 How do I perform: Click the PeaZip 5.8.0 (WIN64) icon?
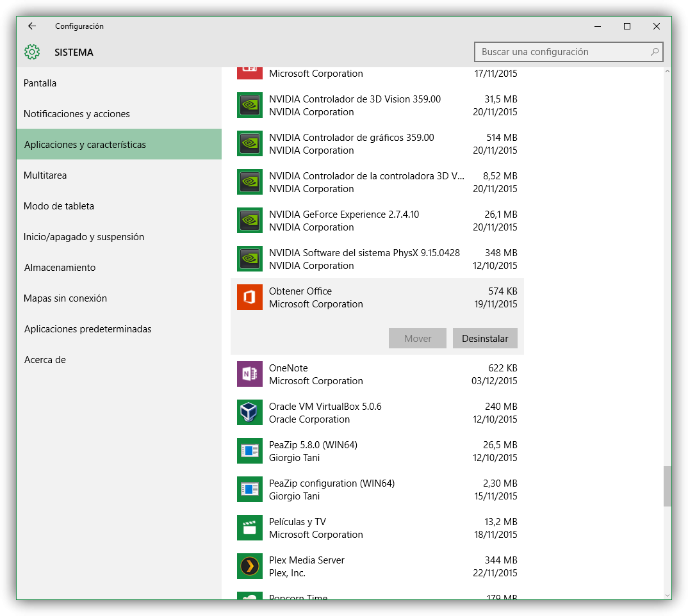coord(250,451)
